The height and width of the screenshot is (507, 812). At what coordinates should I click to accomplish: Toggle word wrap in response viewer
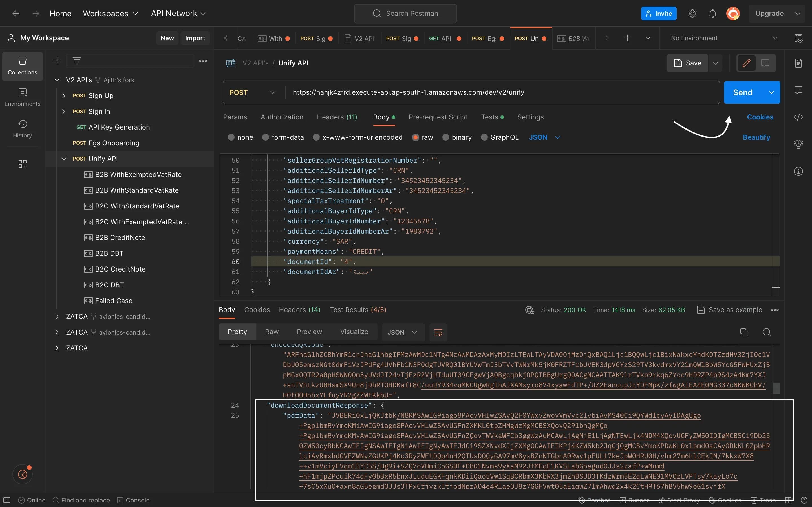click(x=438, y=332)
